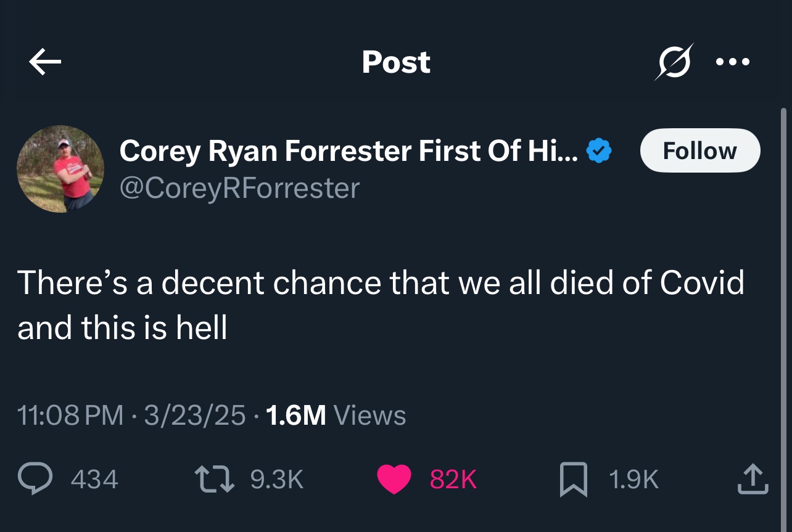Click the 82K likes count
Viewport: 792px width, 532px height.
(453, 479)
